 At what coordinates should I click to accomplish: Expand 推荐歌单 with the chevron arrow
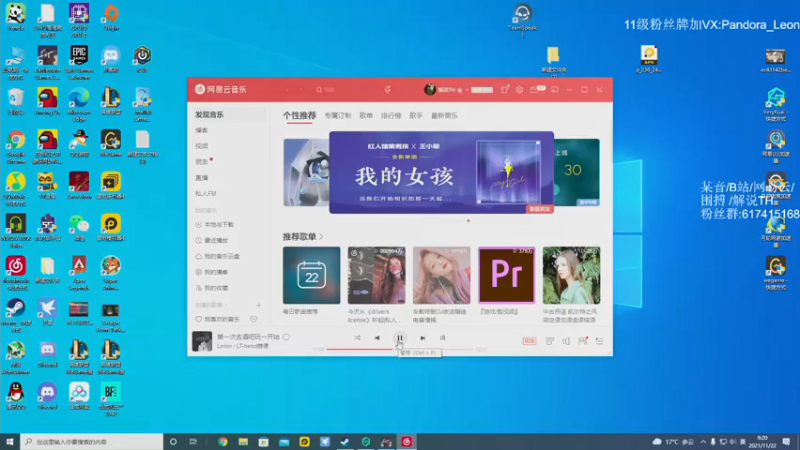321,237
